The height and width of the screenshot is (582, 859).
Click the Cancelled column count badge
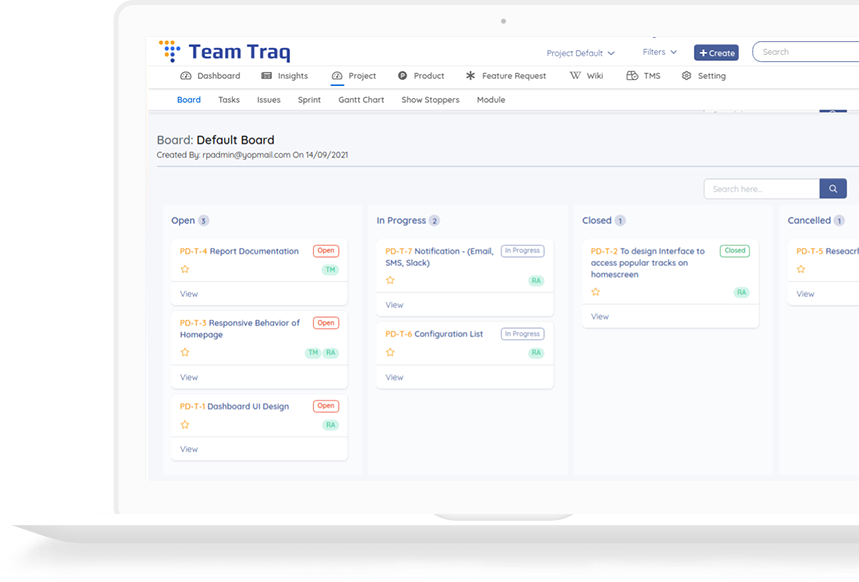[x=839, y=221]
